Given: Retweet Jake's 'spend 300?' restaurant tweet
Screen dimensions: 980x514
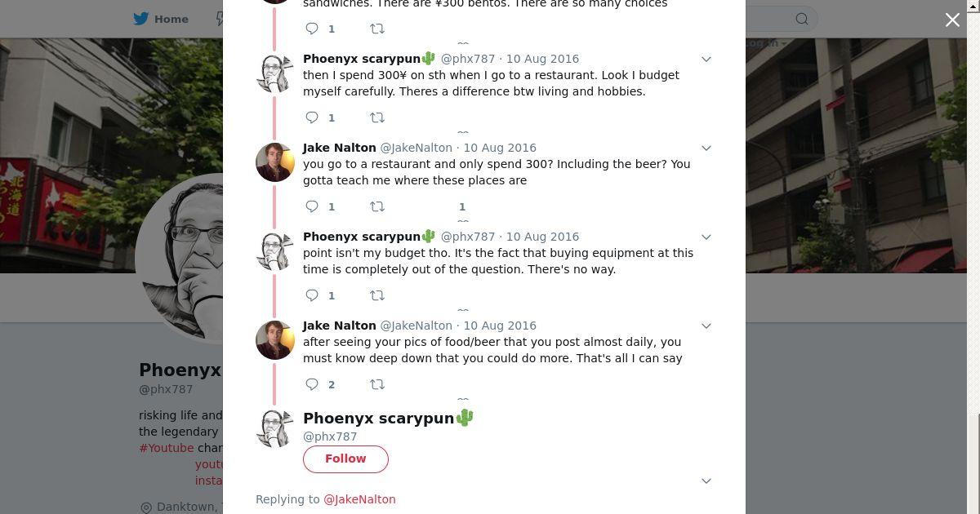Looking at the screenshot, I should (x=377, y=206).
